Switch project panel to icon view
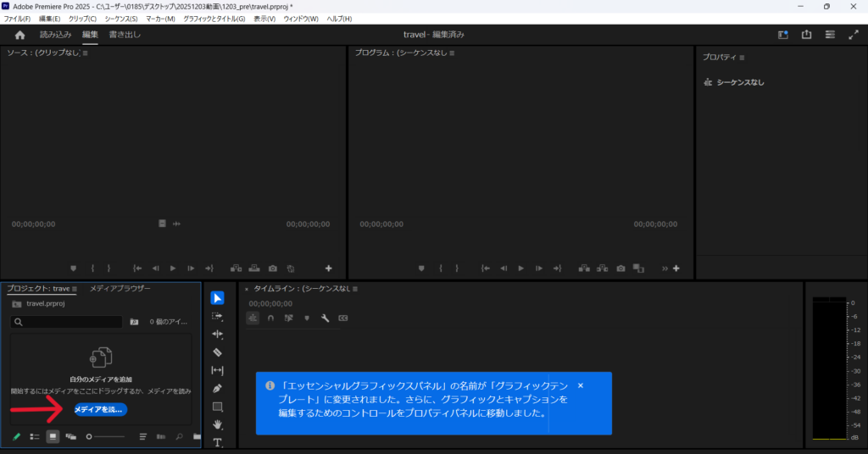Screen dimensions: 868x454 click(x=53, y=436)
